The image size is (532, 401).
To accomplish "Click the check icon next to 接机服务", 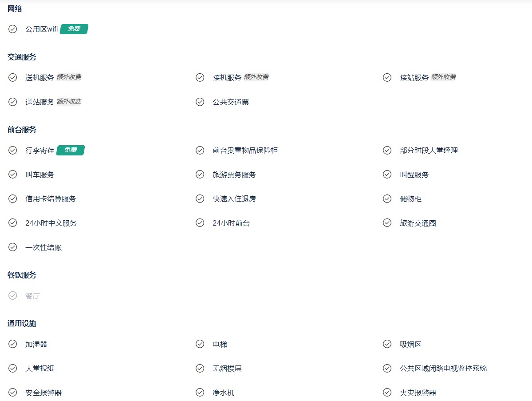I will pos(200,77).
